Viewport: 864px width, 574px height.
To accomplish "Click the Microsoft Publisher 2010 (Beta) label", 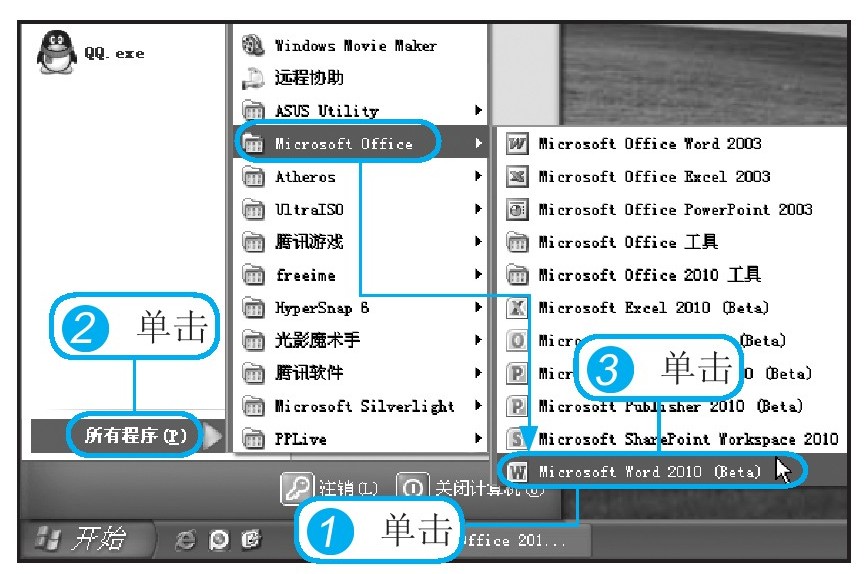I will coord(670,407).
